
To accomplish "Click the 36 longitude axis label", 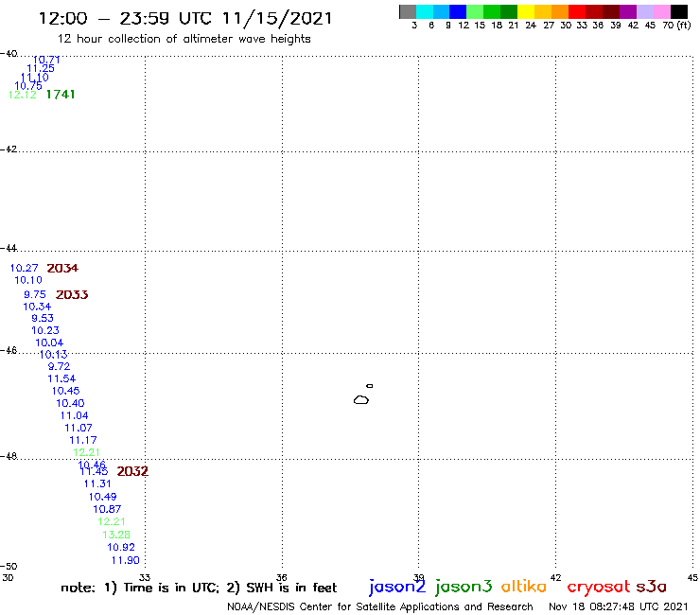I will pyautogui.click(x=282, y=577).
